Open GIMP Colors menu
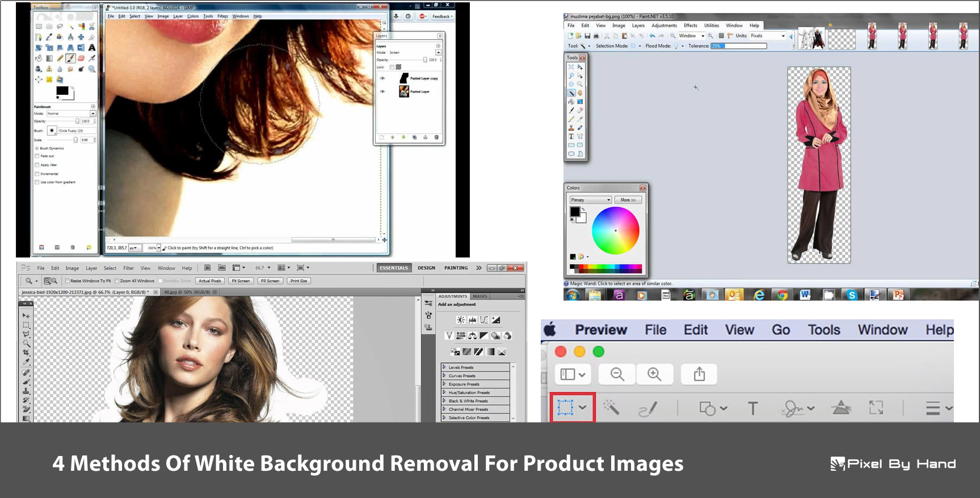 pyautogui.click(x=193, y=16)
